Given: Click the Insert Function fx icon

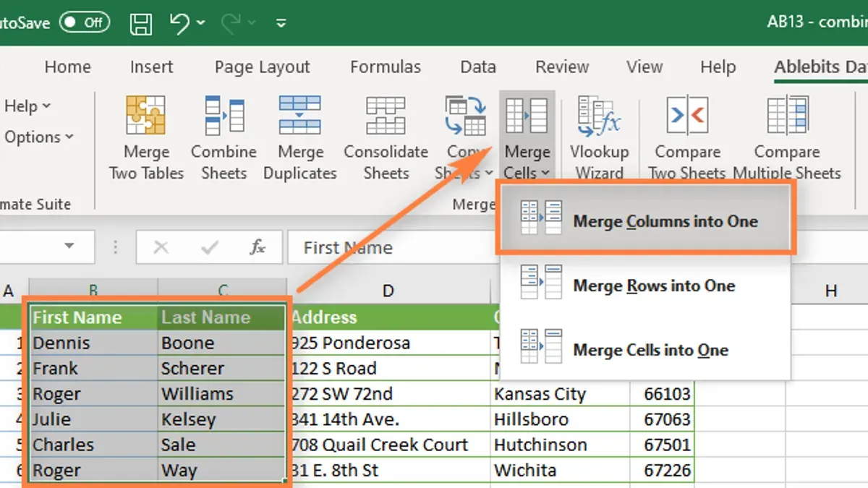Looking at the screenshot, I should click(258, 248).
